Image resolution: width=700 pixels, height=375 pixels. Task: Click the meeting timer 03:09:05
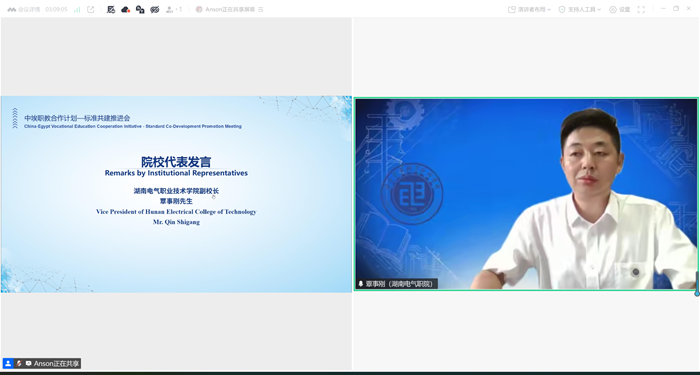tap(56, 9)
